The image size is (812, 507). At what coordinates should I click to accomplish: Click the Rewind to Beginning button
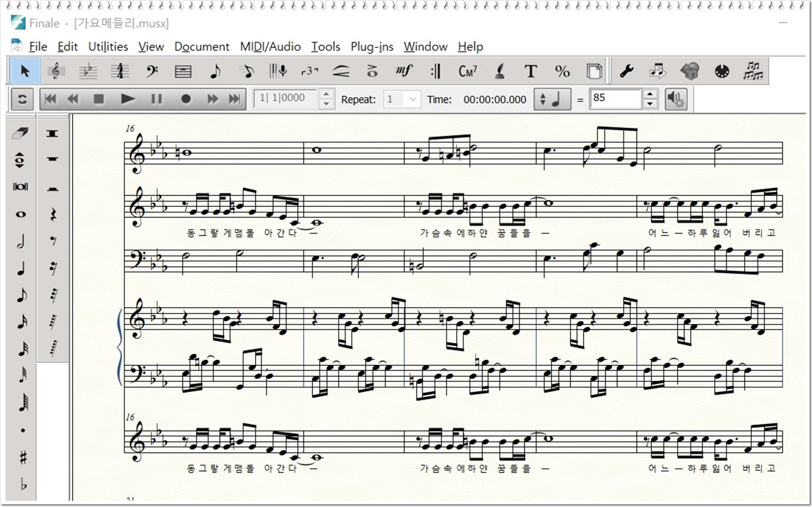point(51,99)
